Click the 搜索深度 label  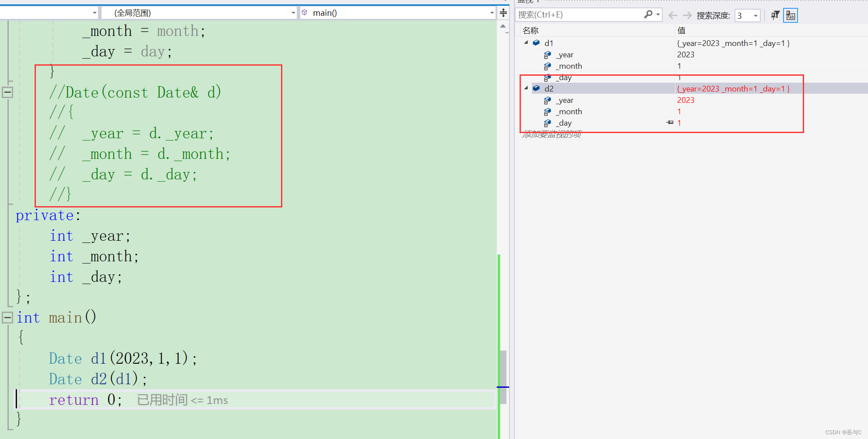pyautogui.click(x=713, y=15)
